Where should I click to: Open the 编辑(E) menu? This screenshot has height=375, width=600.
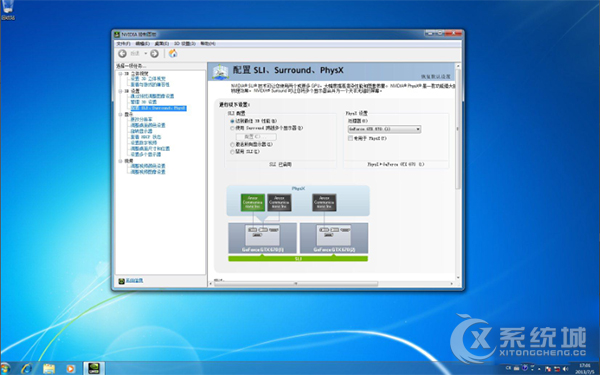point(142,44)
